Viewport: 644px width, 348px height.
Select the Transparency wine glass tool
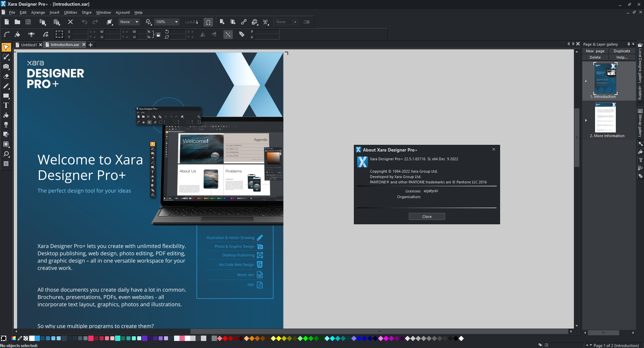point(6,125)
